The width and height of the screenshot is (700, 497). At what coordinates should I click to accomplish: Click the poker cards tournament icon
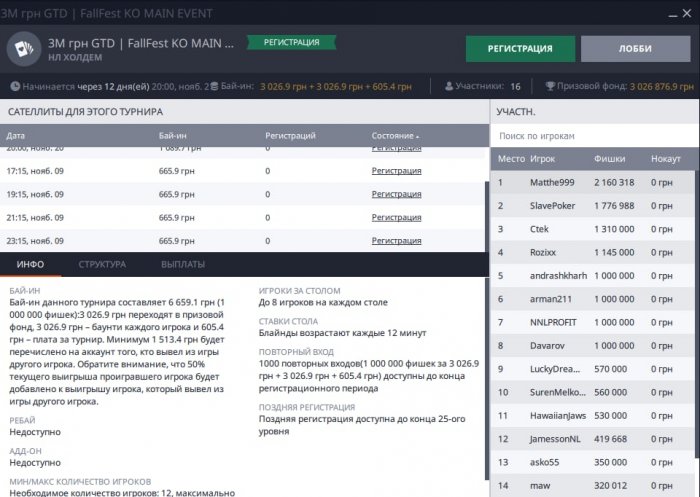24,49
